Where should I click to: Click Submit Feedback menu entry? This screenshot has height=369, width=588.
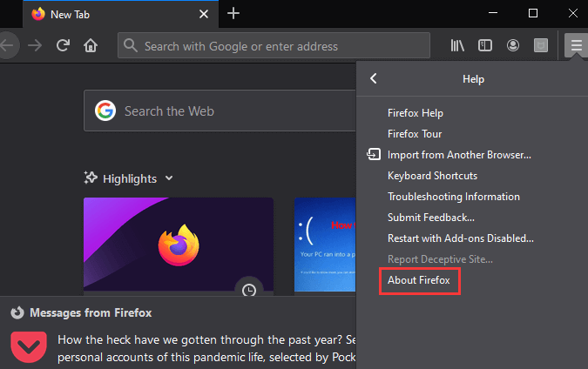(430, 218)
